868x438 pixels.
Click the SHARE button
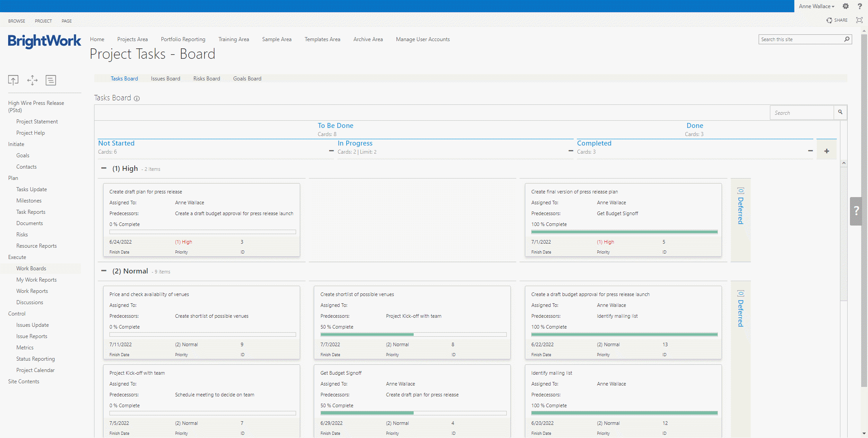[x=837, y=20]
